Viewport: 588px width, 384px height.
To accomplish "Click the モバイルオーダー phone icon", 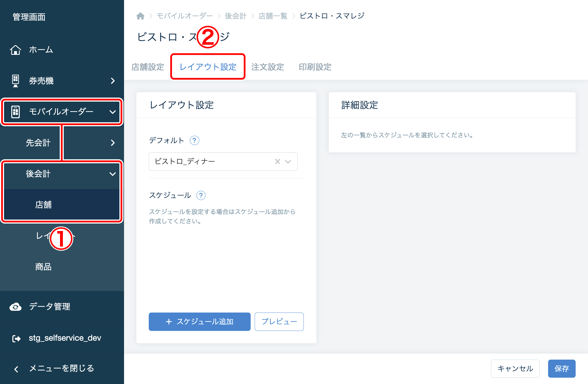I will point(16,112).
